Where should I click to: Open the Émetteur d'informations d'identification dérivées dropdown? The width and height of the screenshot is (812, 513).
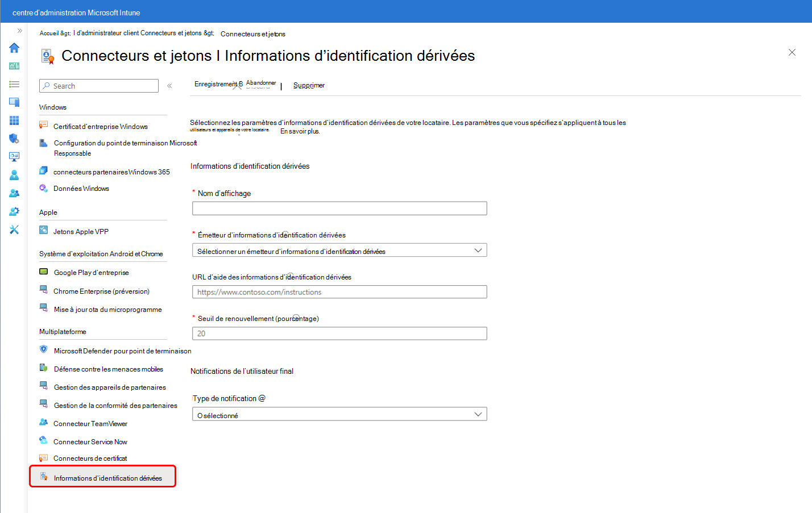[339, 251]
